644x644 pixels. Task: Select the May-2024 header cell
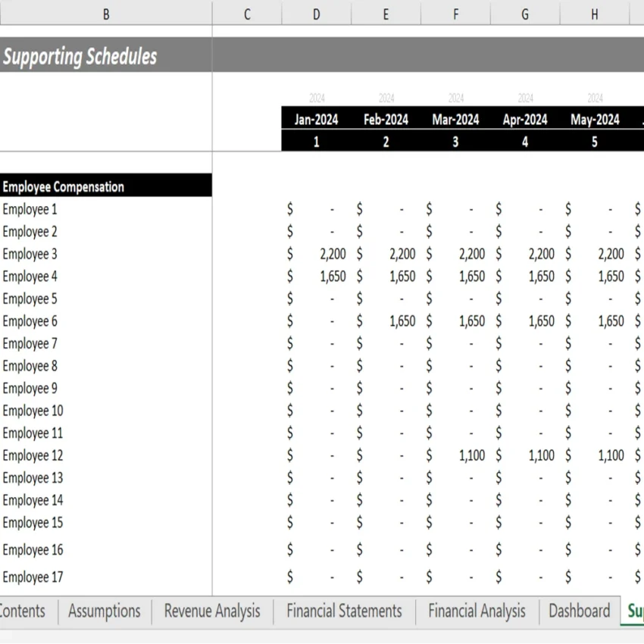tap(594, 119)
